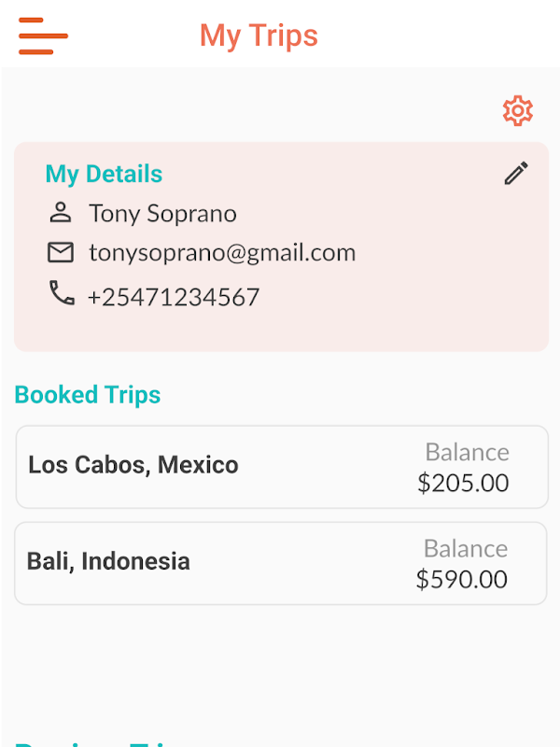Edit My Details with the pencil icon
Image resolution: width=560 pixels, height=747 pixels.
(516, 173)
